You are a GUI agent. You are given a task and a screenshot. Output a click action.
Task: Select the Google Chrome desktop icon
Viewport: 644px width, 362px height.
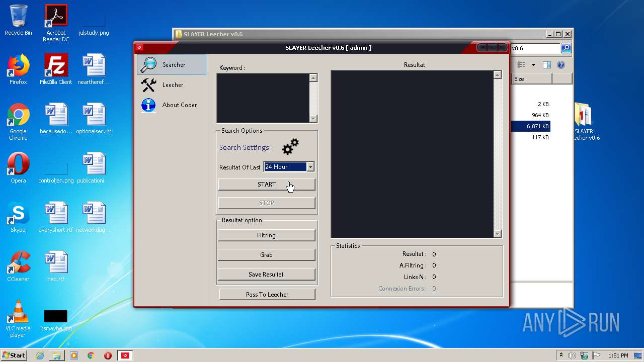[x=18, y=122]
